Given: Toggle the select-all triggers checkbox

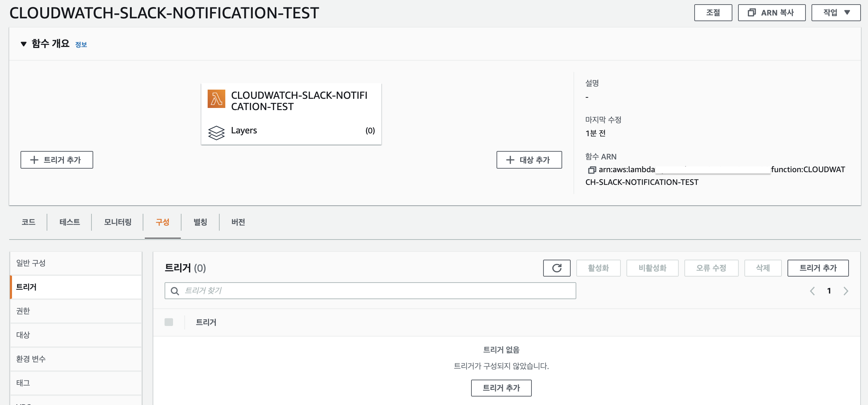Looking at the screenshot, I should (x=169, y=322).
